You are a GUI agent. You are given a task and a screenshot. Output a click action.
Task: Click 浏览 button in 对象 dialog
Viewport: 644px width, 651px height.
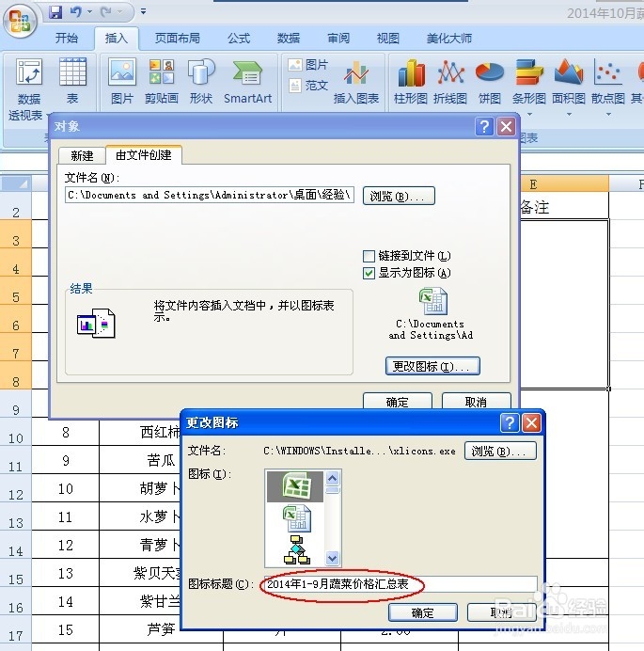pyautogui.click(x=399, y=196)
